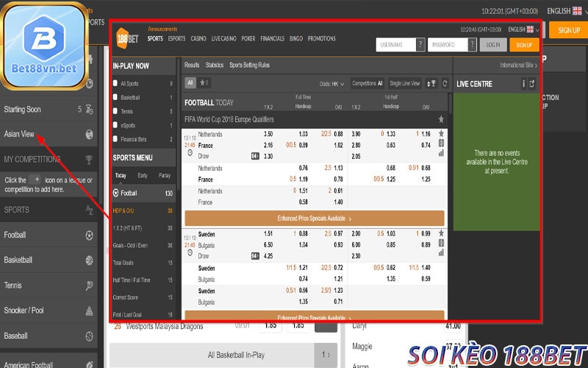Image resolution: width=588 pixels, height=368 pixels.
Task: Open the International Site chevron link
Action: (518, 65)
